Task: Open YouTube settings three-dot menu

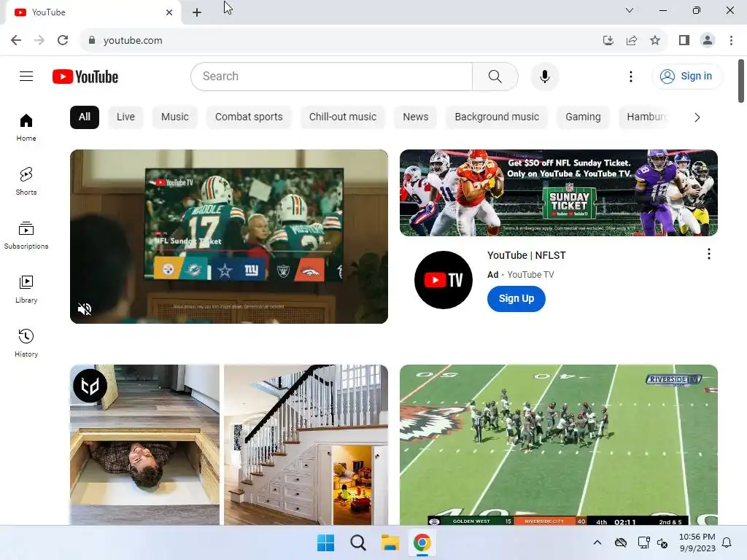Action: 631,76
